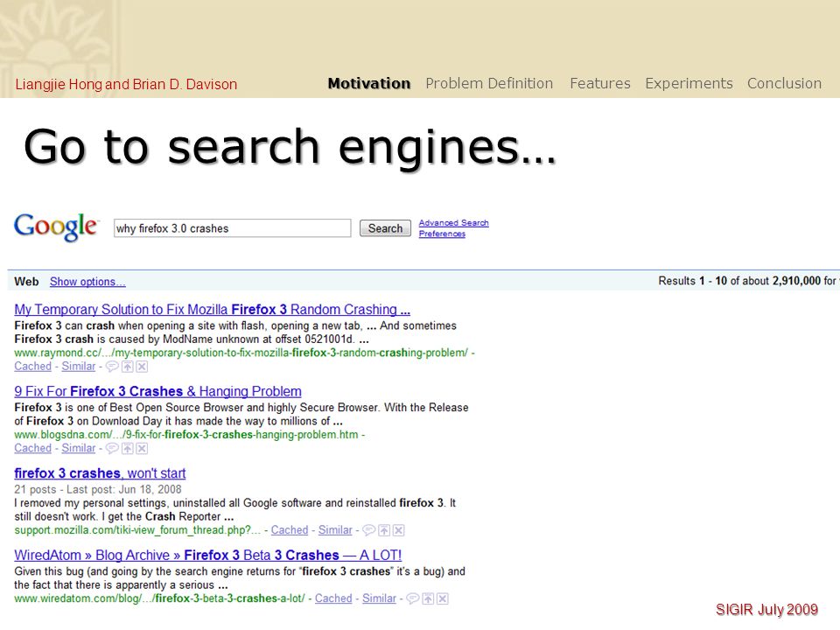This screenshot has height=630, width=840.
Task: Open 9 Fix For Firefox 3 Crashes result
Action: click(x=158, y=392)
